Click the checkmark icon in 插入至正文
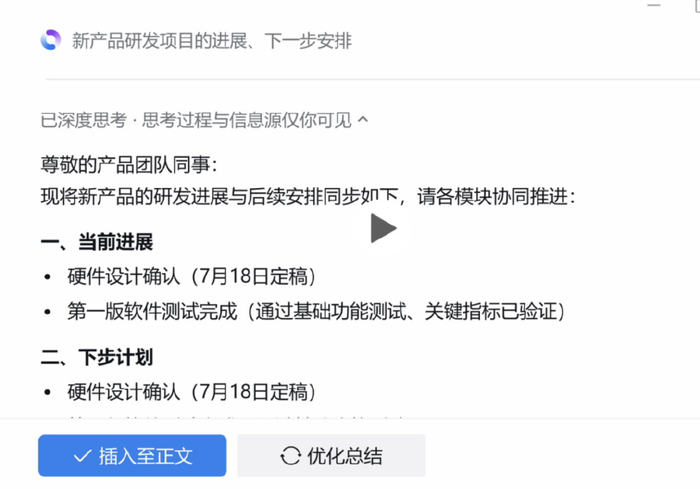 pos(82,456)
